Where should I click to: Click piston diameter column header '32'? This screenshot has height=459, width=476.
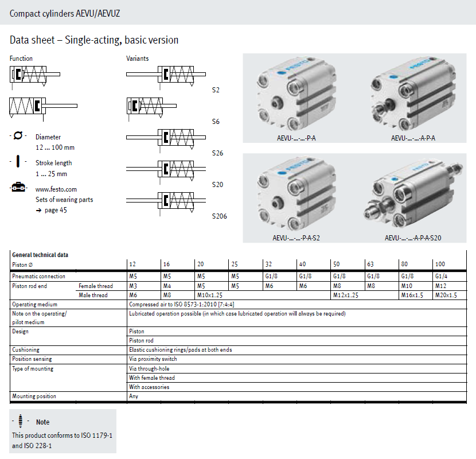(x=268, y=264)
